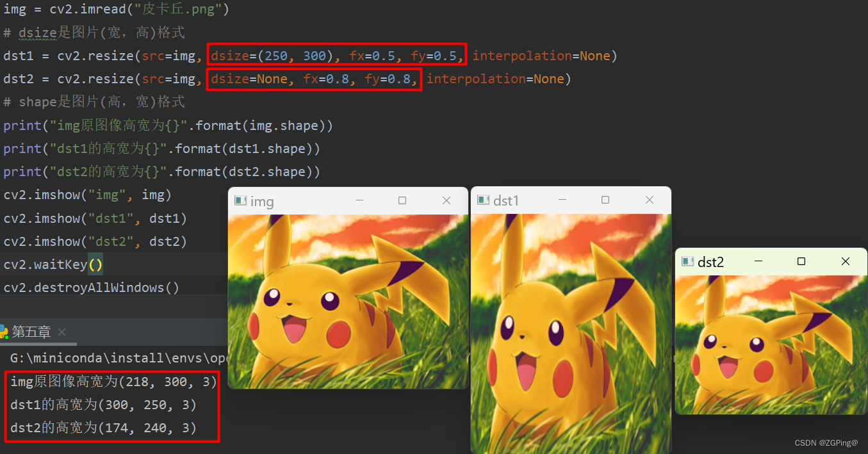
Task: Click 'fy=0.8' in the dst2 resize call
Action: point(388,79)
